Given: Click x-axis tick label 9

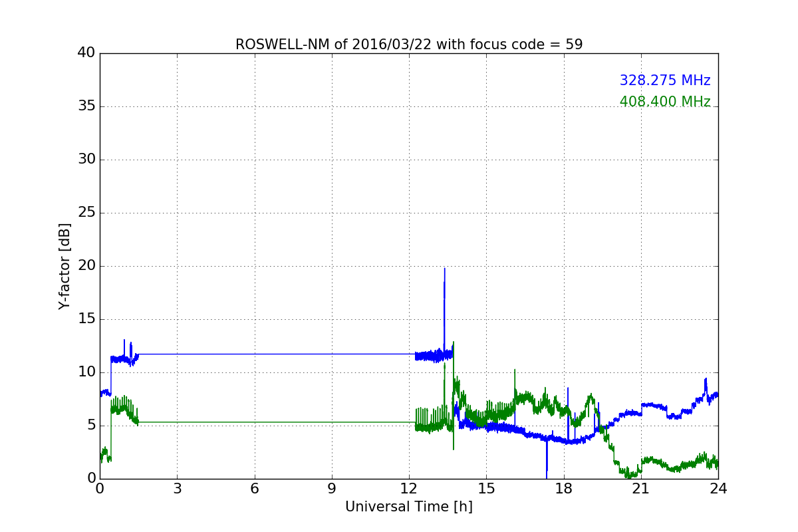Looking at the screenshot, I should click(x=332, y=488).
